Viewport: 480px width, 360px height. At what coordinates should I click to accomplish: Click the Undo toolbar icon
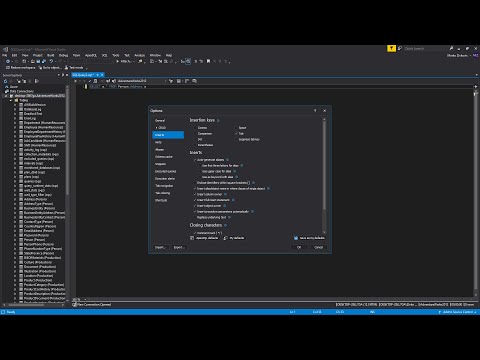pyautogui.click(x=51, y=61)
